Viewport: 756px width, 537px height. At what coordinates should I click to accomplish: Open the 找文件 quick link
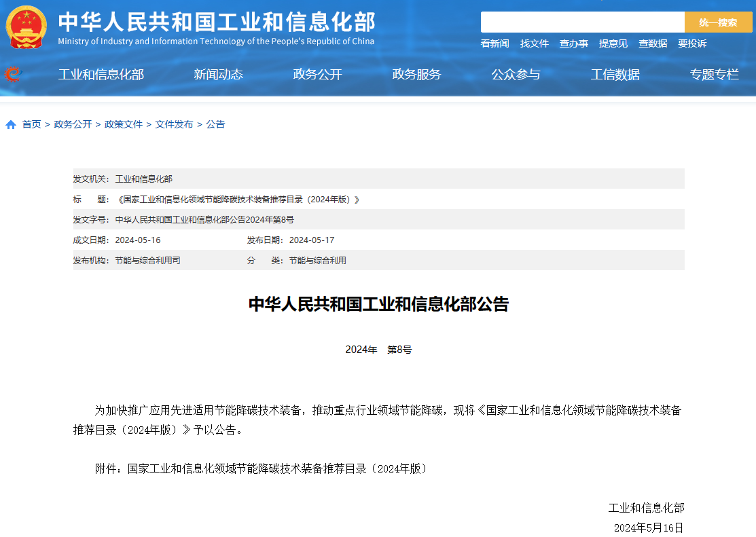(x=534, y=43)
